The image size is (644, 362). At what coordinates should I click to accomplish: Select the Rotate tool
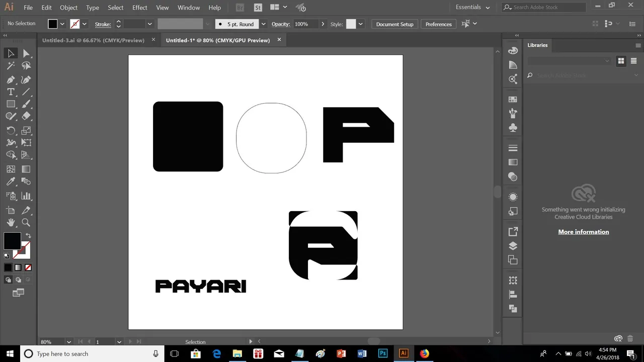tap(11, 130)
